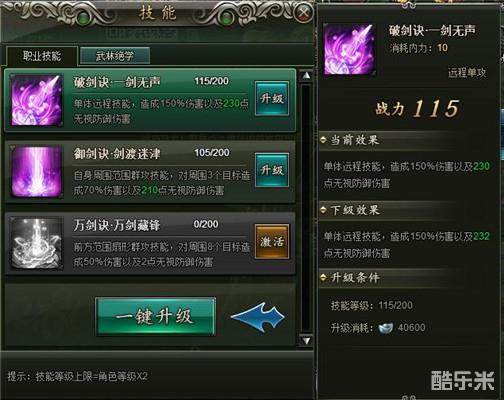
Task: Click the silver ingot cost icon
Action: 386,328
